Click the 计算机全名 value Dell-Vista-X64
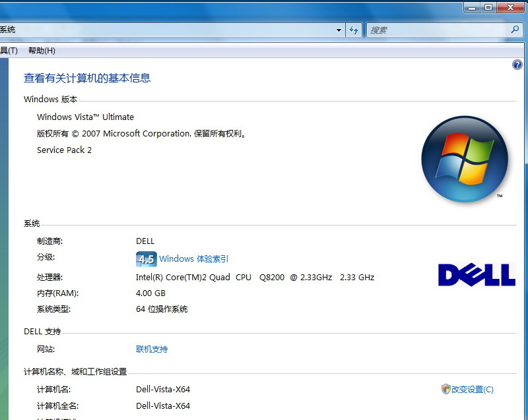 163,406
